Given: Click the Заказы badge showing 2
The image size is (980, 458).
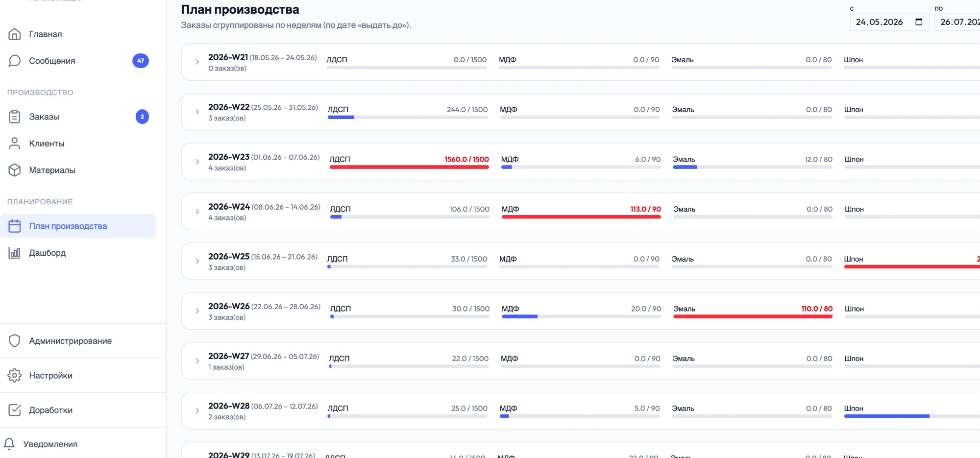Looking at the screenshot, I should [142, 117].
